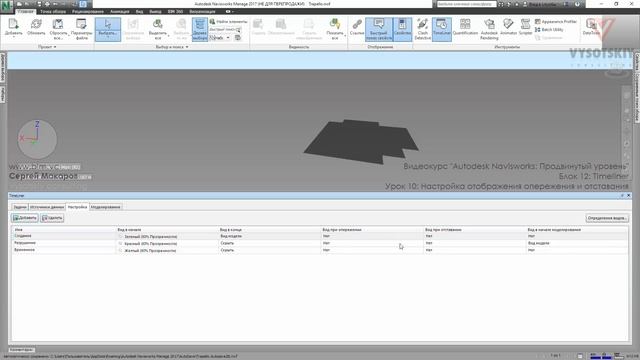Viewport: 640px width, 360px height.
Task: Switch to the Рецензирование ribbon tab
Action: pyautogui.click(x=88, y=11)
